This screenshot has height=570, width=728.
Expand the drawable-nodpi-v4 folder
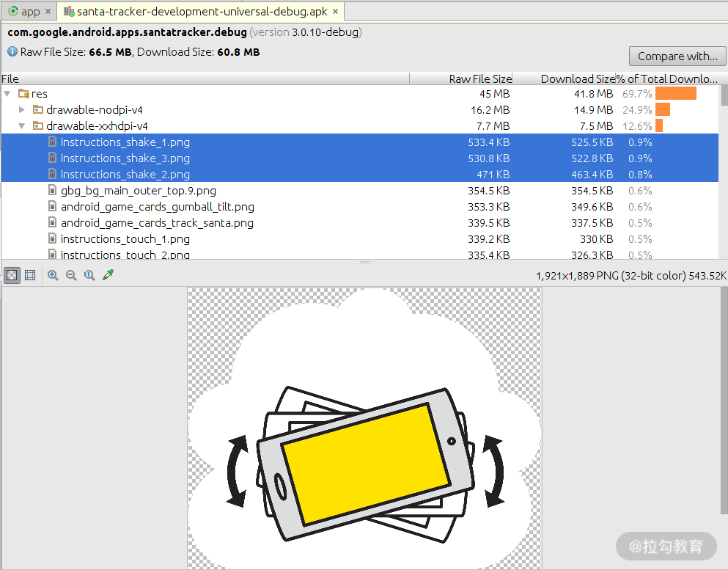(22, 109)
